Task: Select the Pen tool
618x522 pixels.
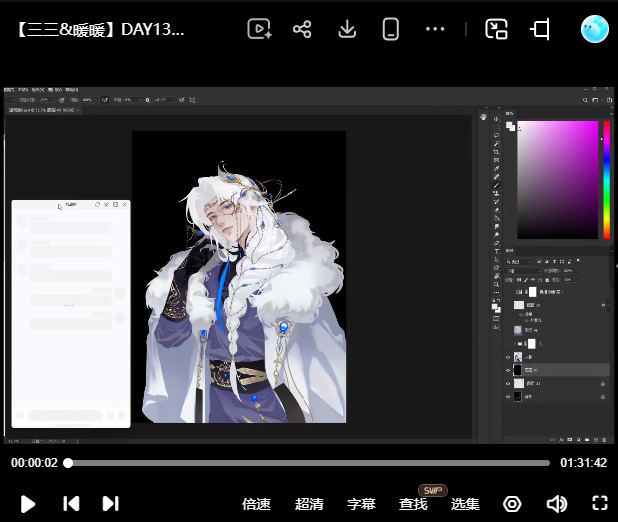Action: [x=497, y=243]
